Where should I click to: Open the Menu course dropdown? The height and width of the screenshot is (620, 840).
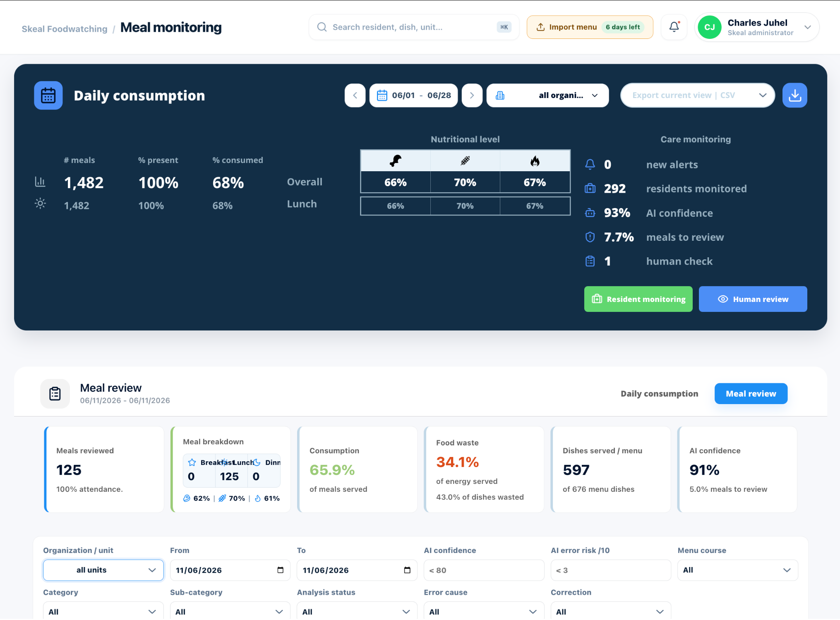(738, 570)
